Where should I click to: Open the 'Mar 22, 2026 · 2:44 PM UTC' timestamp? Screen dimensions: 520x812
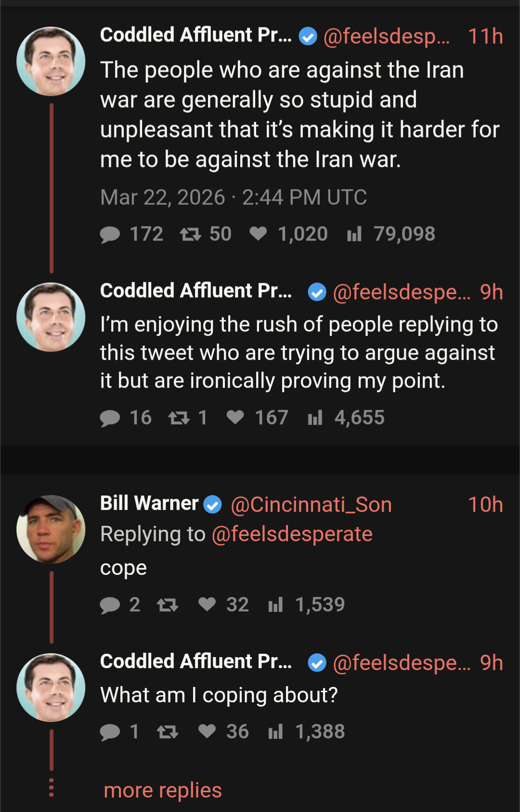(x=234, y=197)
